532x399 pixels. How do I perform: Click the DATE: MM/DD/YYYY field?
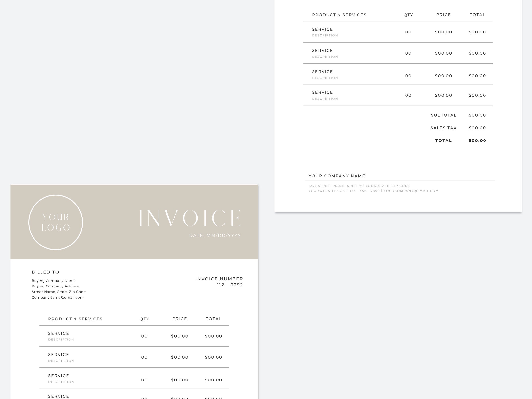click(215, 236)
